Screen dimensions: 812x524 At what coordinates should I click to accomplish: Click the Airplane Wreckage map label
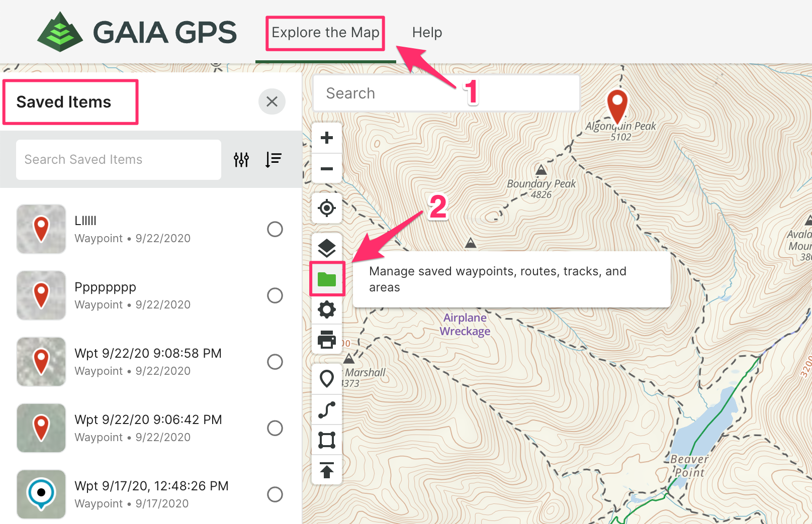[465, 325]
